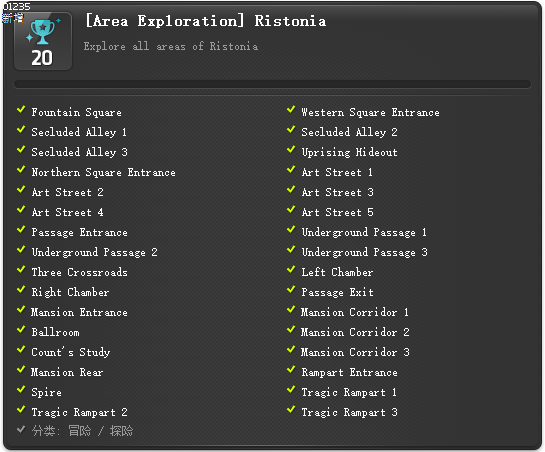The height and width of the screenshot is (452, 545).
Task: Click the achievement progress bar
Action: pos(272,84)
